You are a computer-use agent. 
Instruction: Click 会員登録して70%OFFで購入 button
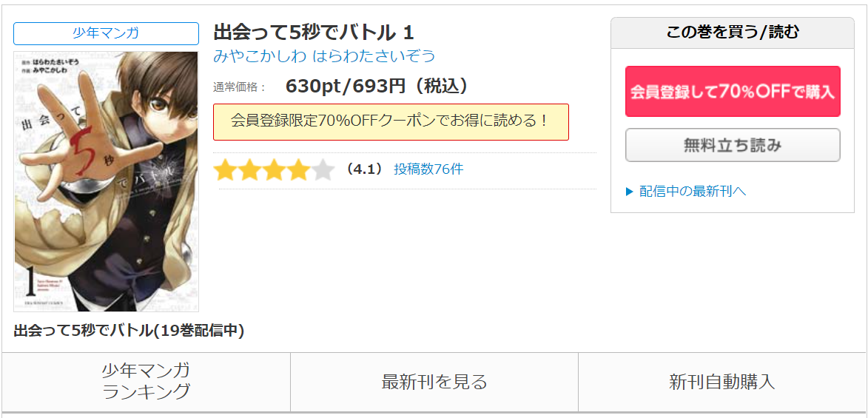(733, 91)
